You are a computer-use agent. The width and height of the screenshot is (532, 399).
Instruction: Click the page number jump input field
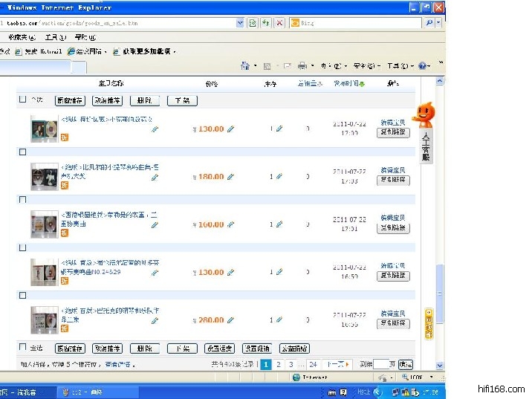coord(383,364)
